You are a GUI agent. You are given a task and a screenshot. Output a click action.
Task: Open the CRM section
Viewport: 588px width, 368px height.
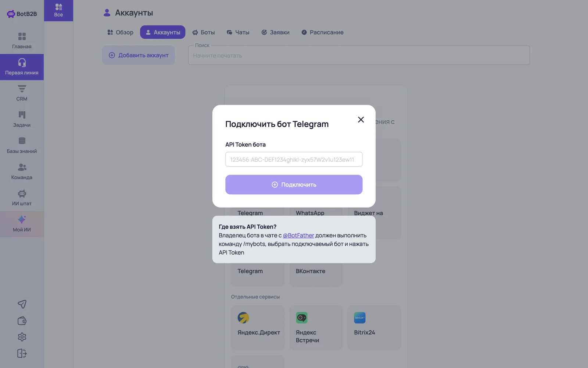[x=22, y=93]
